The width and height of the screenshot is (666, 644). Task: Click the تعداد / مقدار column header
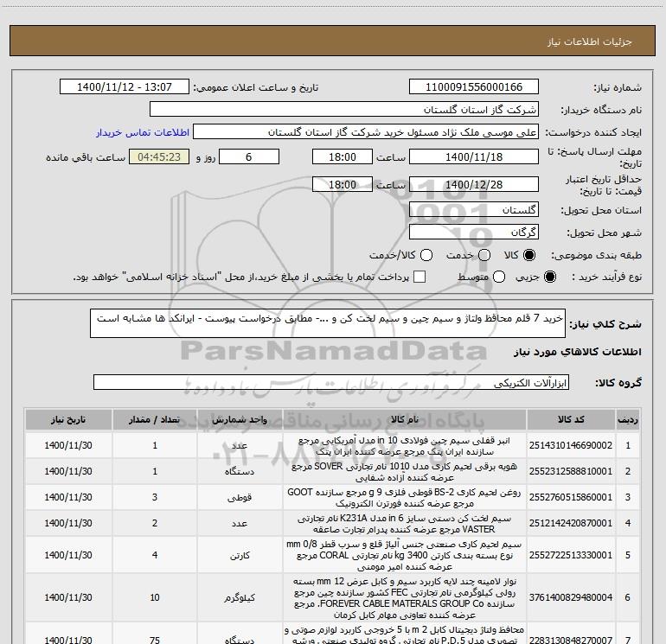click(x=155, y=420)
